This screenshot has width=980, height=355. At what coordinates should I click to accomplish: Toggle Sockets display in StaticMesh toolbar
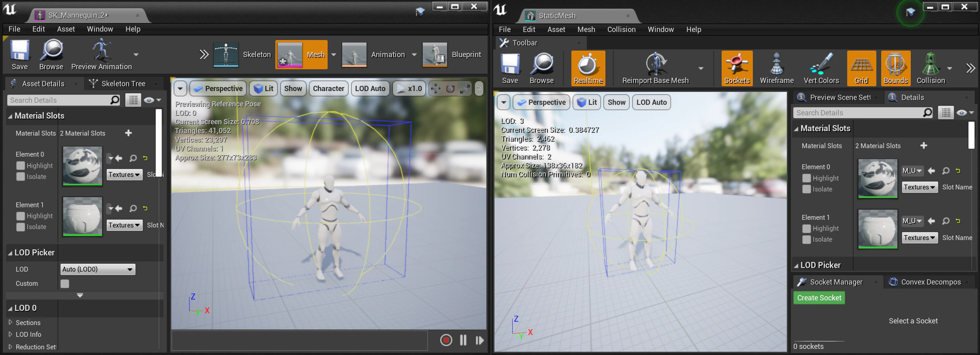pos(737,68)
